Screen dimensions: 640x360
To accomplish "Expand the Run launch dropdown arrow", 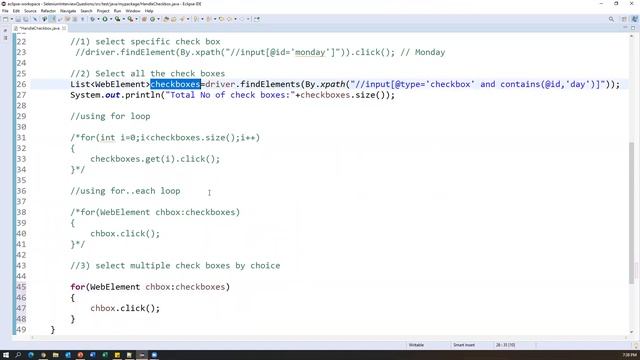I will [x=111, y=19].
